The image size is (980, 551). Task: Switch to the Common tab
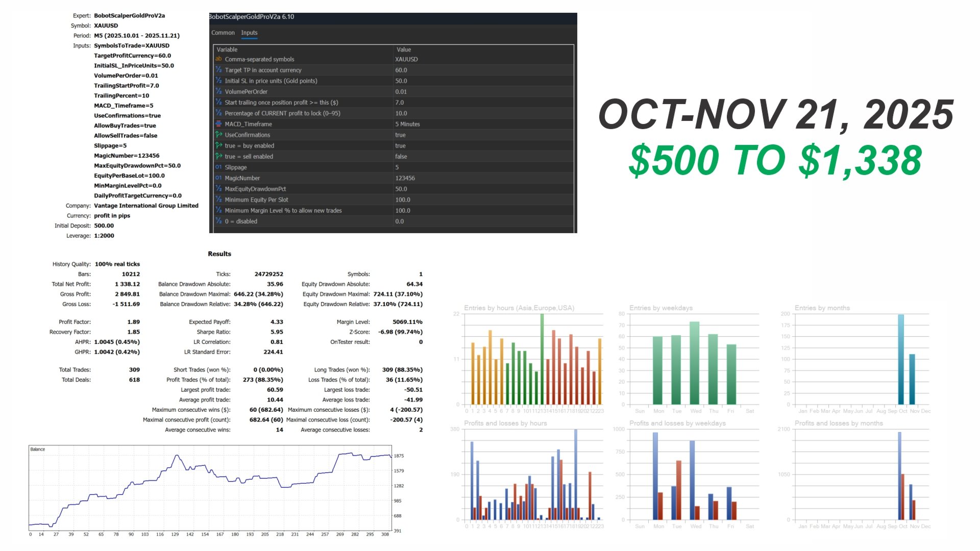223,33
